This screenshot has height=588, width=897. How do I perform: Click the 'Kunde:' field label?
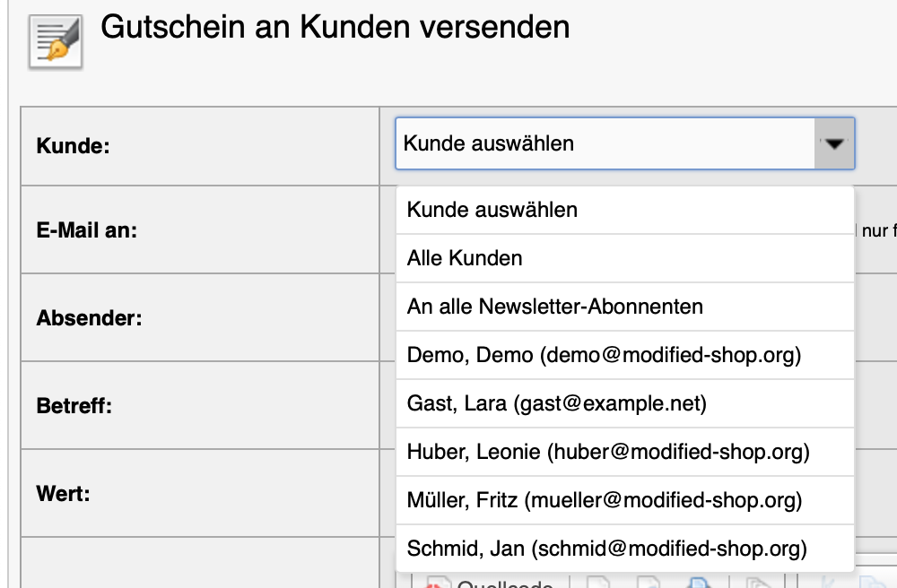pyautogui.click(x=73, y=145)
